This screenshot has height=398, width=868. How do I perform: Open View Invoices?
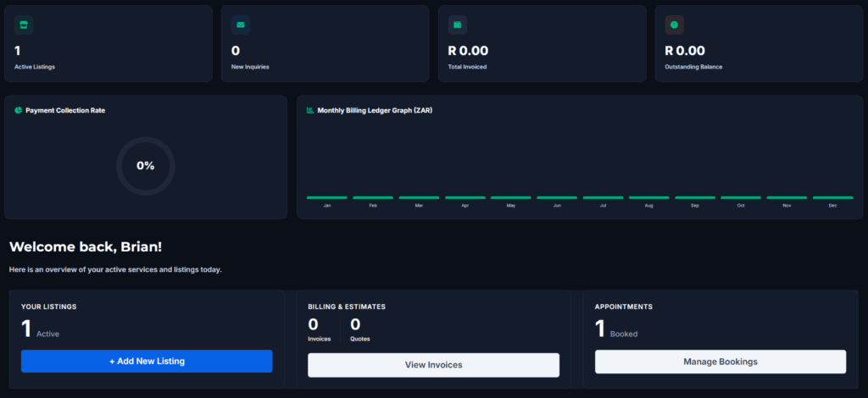coord(433,365)
